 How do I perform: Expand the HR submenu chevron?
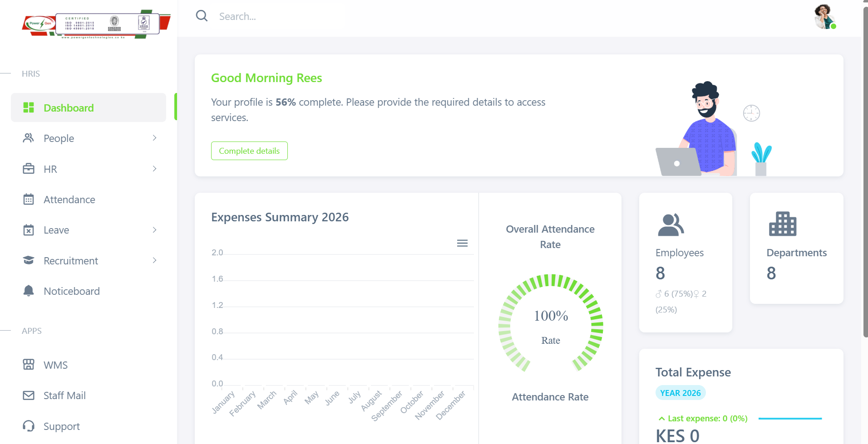tap(154, 169)
